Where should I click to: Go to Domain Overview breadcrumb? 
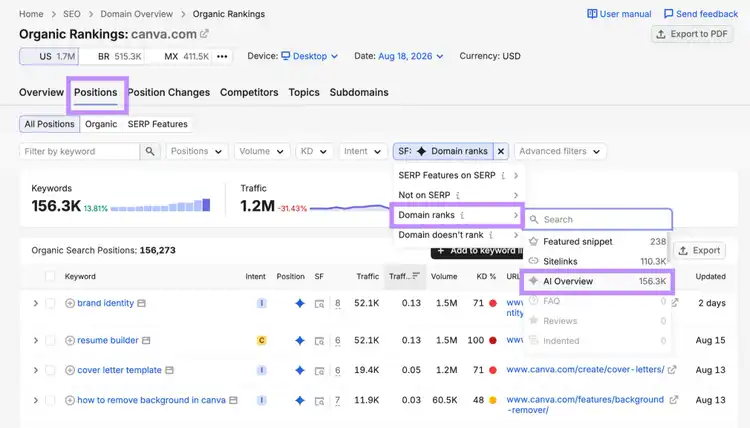pyautogui.click(x=136, y=14)
